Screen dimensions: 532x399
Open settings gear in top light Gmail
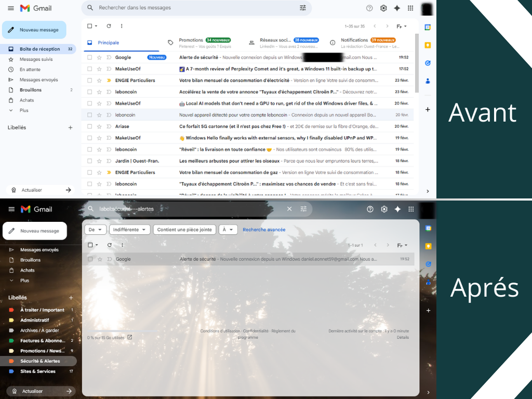tap(383, 8)
